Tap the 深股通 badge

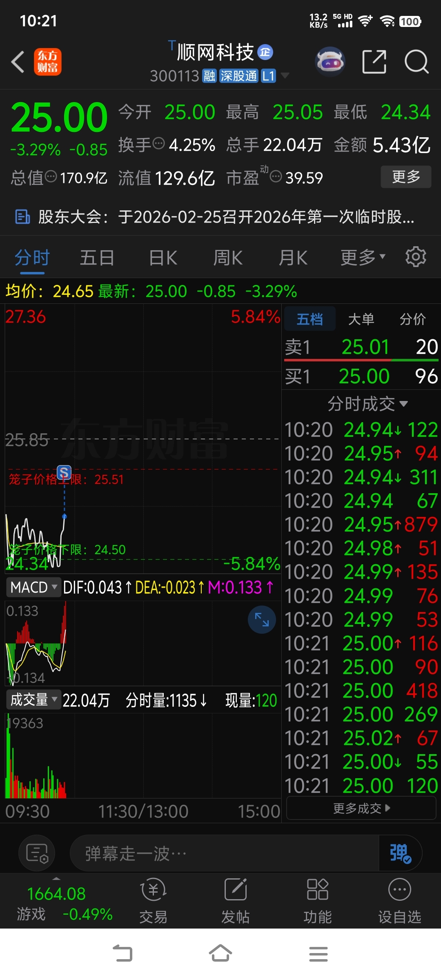click(x=238, y=76)
